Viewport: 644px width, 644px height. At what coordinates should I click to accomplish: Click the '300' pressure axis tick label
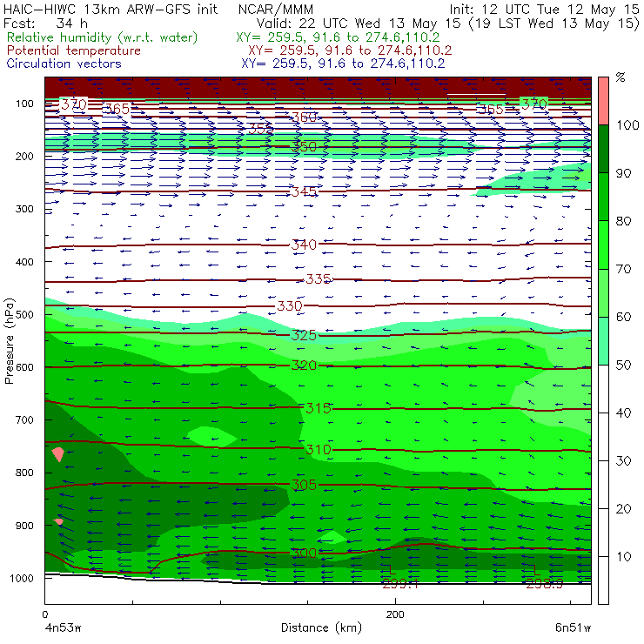[24, 209]
